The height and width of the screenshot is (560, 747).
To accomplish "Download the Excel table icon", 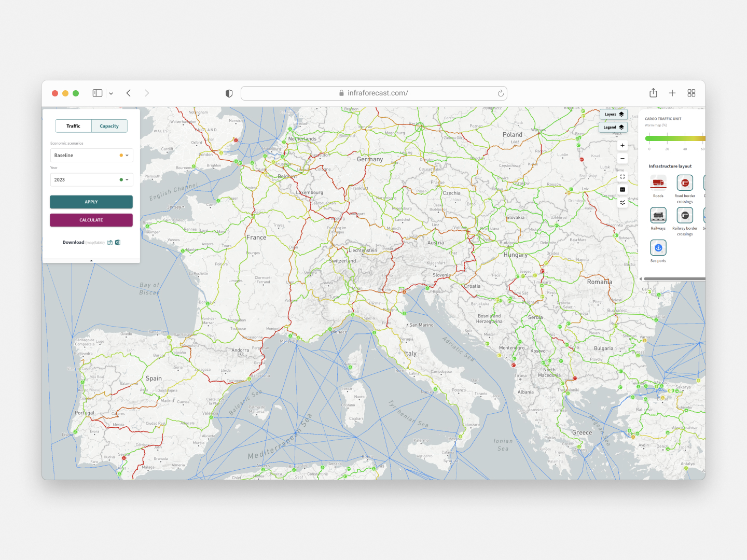I will pos(118,243).
